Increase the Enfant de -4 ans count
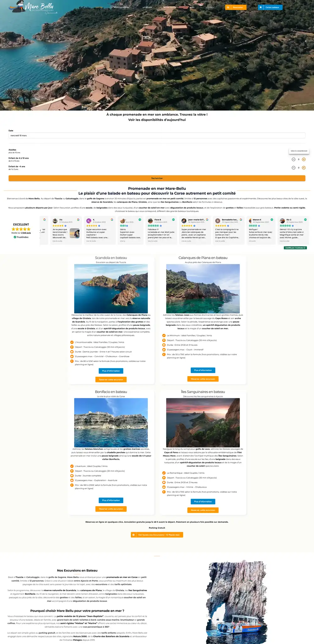This screenshot has width=314, height=644. coord(304,168)
